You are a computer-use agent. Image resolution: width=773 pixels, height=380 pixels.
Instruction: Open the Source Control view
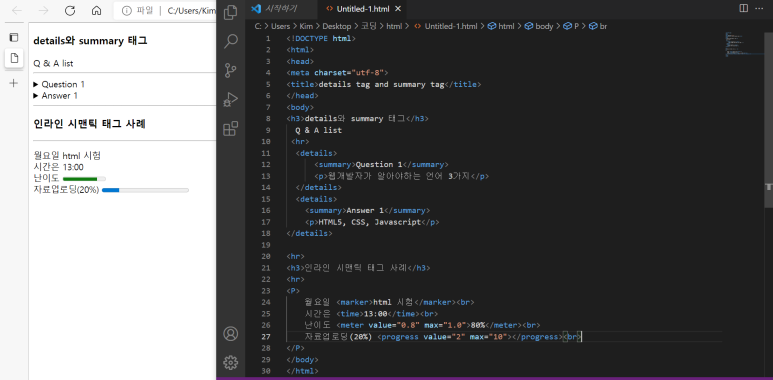pyautogui.click(x=230, y=70)
